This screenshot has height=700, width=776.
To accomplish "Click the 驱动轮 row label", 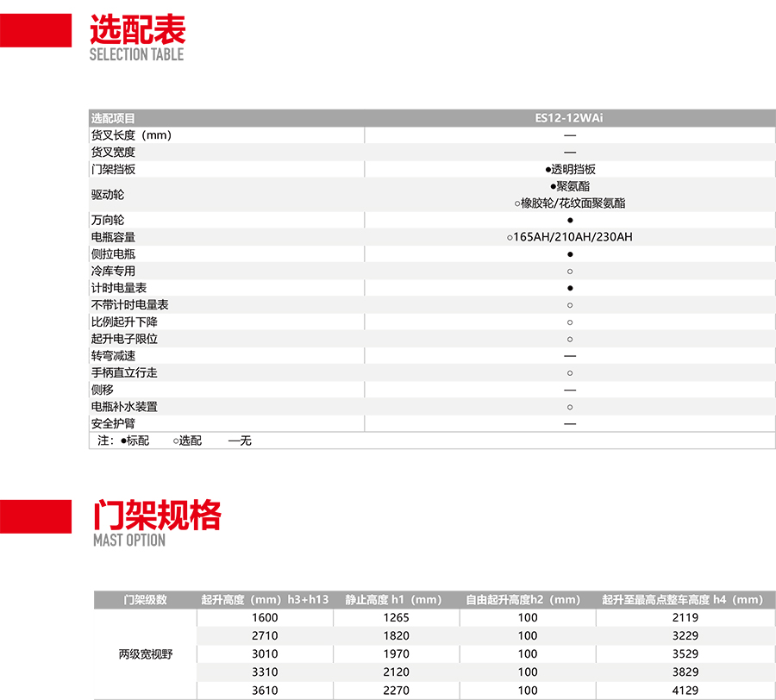I will click(x=108, y=195).
